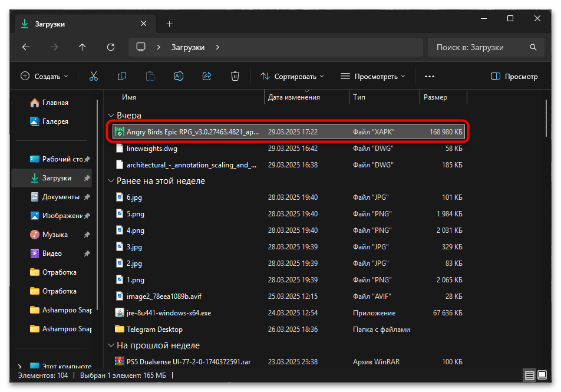Select the image2_78eea1089b.avif file

coord(288,296)
